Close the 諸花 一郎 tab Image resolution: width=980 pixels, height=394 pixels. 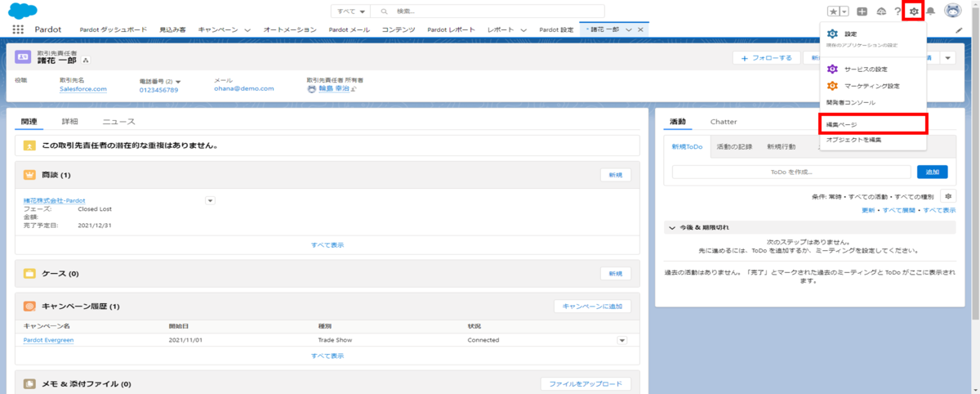641,29
